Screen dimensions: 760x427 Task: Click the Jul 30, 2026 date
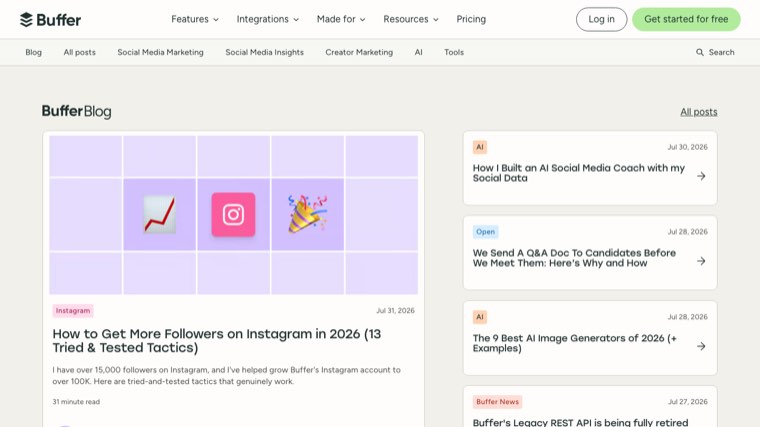click(687, 147)
